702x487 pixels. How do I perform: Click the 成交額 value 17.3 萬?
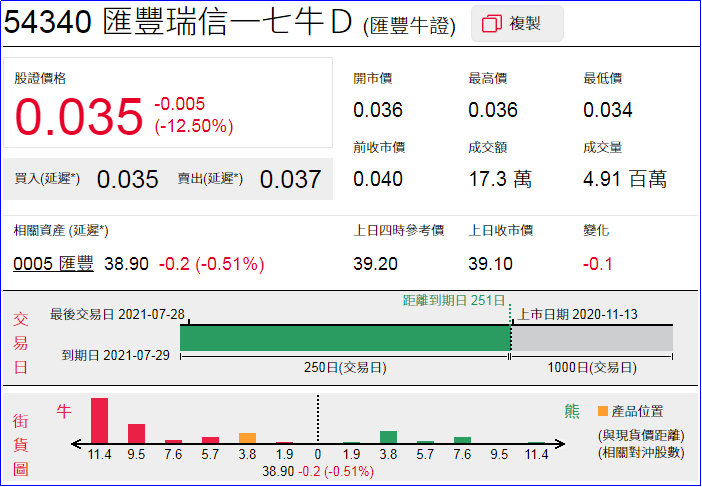pos(500,179)
